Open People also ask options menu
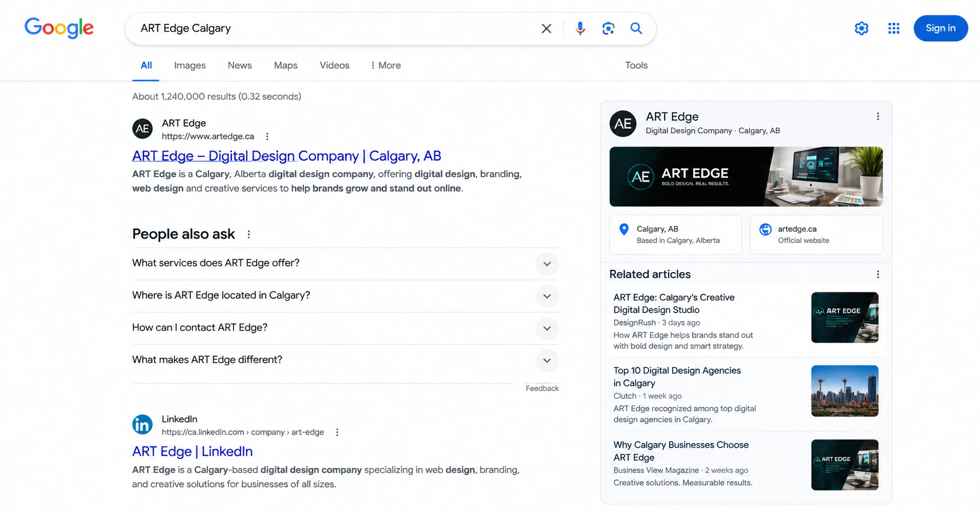Screen dimensions: 980x518 point(248,234)
